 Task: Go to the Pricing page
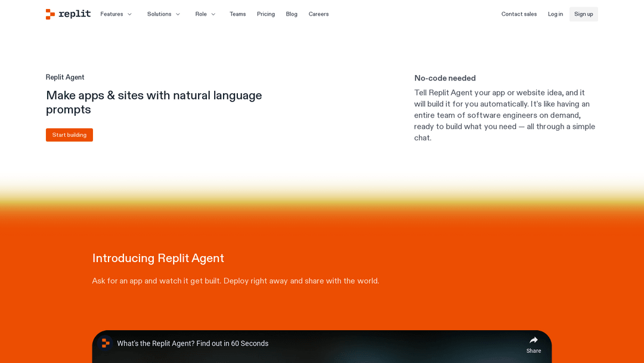[266, 14]
